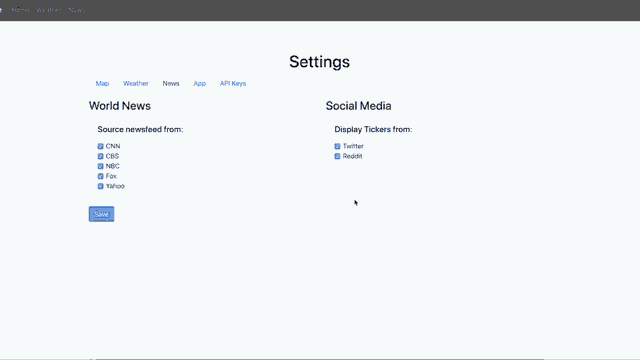Open News link in top navigation bar
The width and height of the screenshot is (640, 360).
tap(77, 10)
